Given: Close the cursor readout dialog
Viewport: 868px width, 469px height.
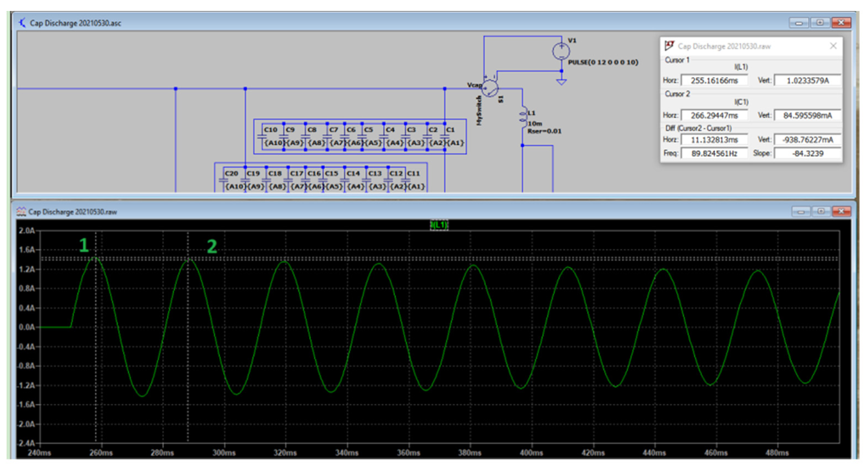Looking at the screenshot, I should tap(833, 46).
